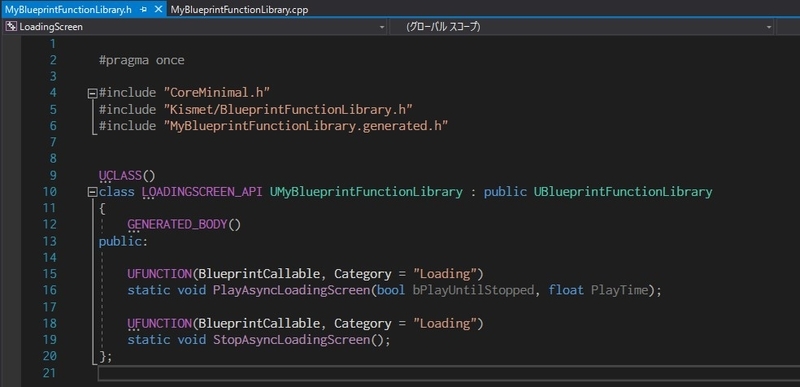The image size is (800, 387).
Task: Click the LOADINGSCREEN_API macro
Action: click(x=202, y=192)
